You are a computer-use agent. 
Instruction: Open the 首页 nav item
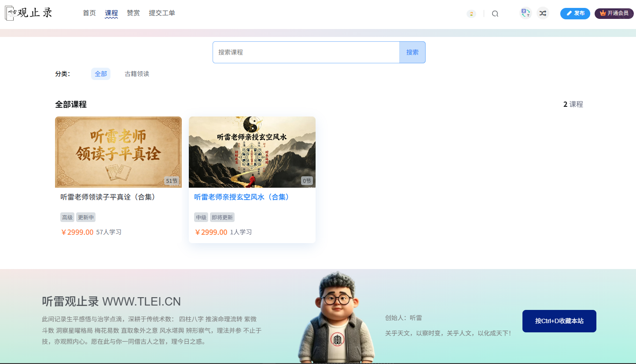(89, 13)
